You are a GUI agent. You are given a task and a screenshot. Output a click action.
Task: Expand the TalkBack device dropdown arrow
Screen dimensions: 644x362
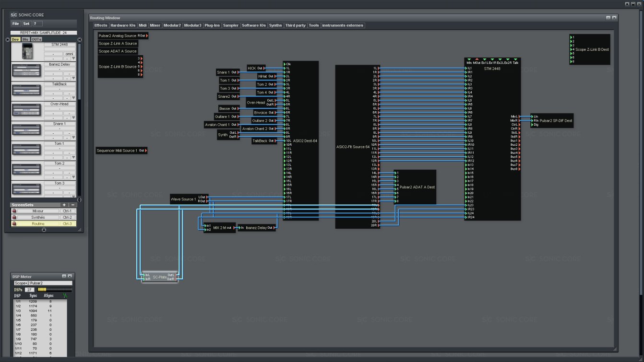[x=73, y=98]
